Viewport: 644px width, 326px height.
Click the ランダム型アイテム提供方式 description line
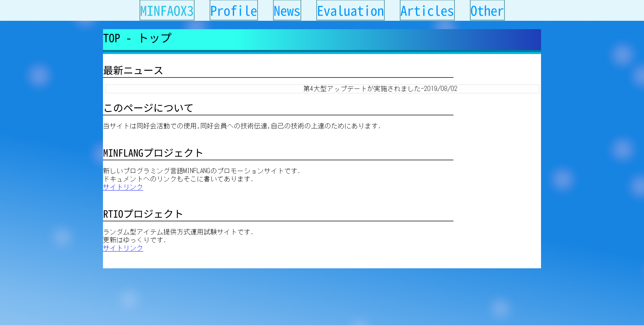[x=178, y=232]
